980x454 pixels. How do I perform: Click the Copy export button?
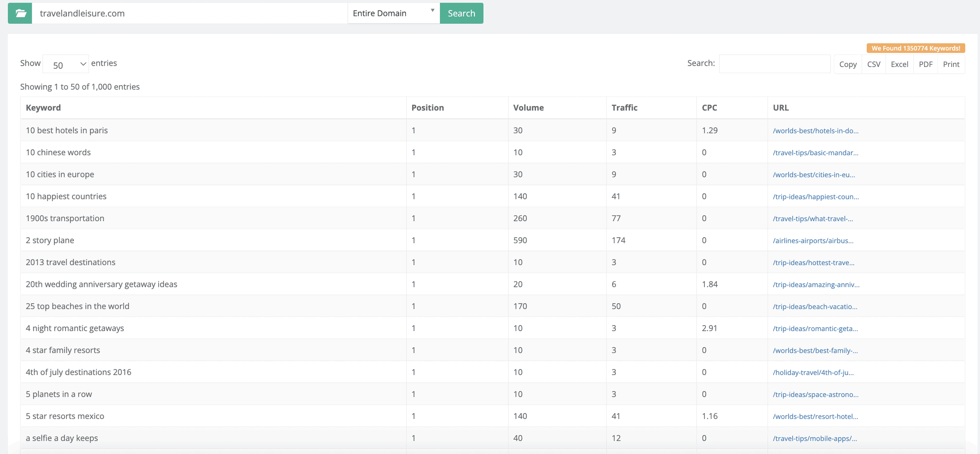(x=848, y=64)
